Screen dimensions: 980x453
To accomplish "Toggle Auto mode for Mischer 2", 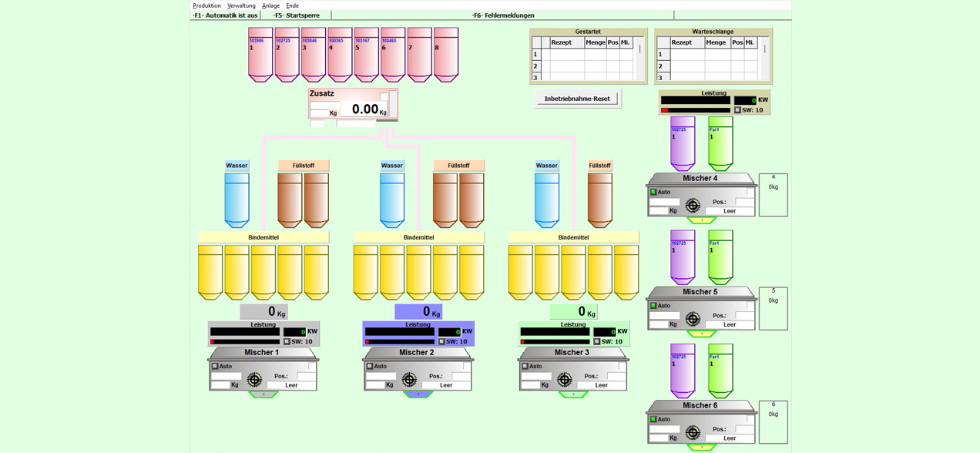I will pos(370,367).
